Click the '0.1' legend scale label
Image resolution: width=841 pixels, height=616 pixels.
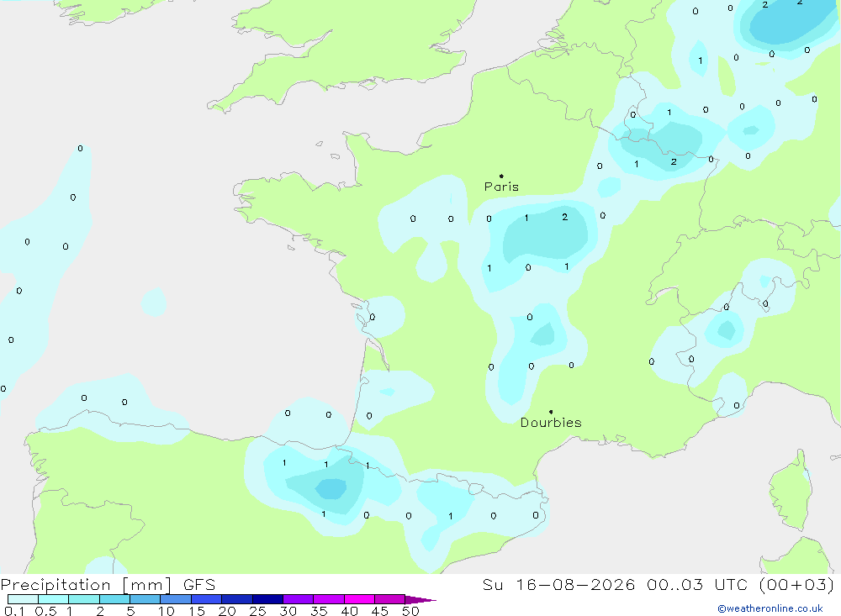click(14, 611)
